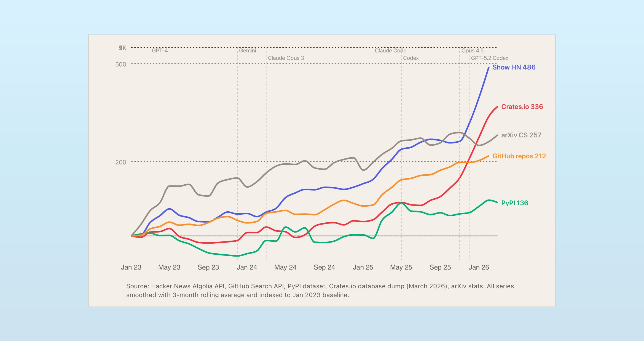
Task: Click the PyPI 136 series label
Action: click(x=514, y=203)
